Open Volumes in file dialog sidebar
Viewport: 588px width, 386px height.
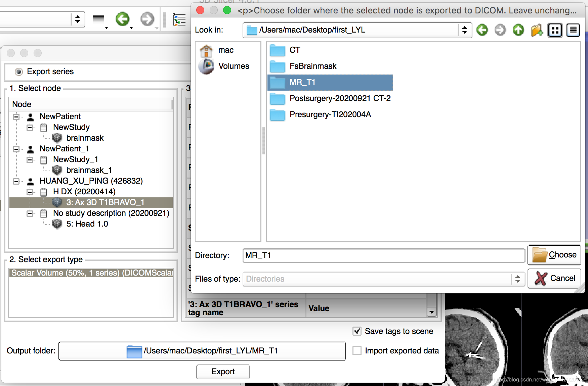tap(224, 66)
